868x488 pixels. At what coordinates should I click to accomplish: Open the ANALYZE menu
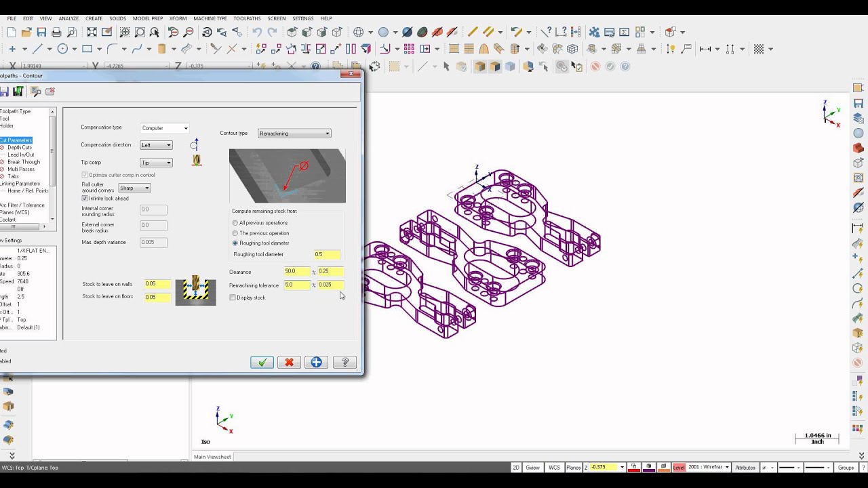[x=68, y=18]
